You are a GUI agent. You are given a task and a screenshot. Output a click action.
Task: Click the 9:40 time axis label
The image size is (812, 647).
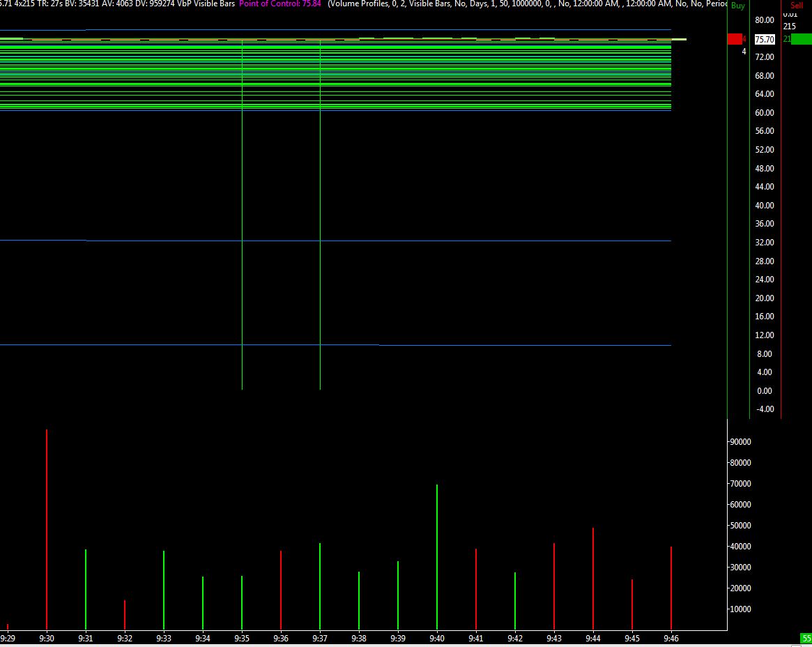coord(437,639)
